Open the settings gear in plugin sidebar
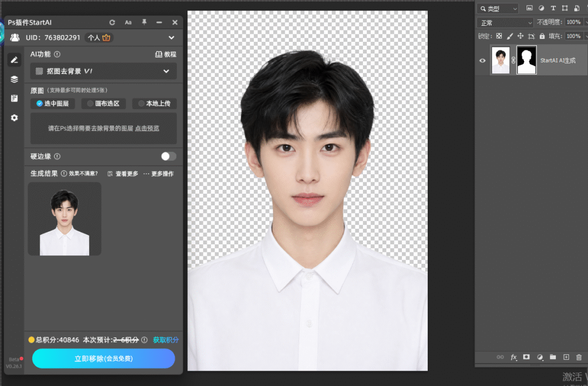588x386 pixels. pyautogui.click(x=14, y=118)
